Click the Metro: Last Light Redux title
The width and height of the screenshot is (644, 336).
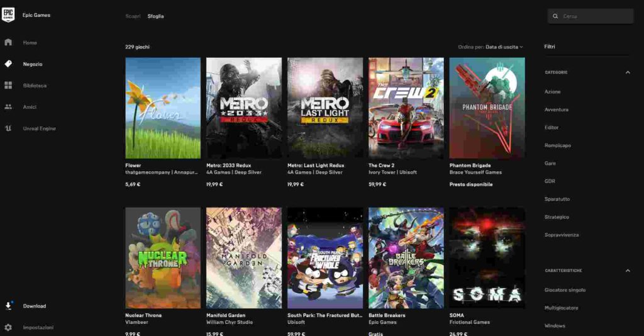[x=316, y=165]
